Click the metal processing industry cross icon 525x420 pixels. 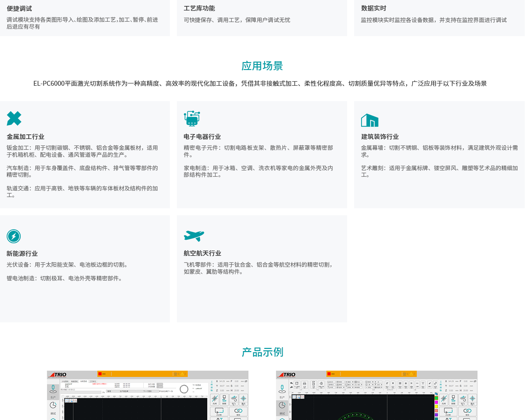(x=14, y=119)
